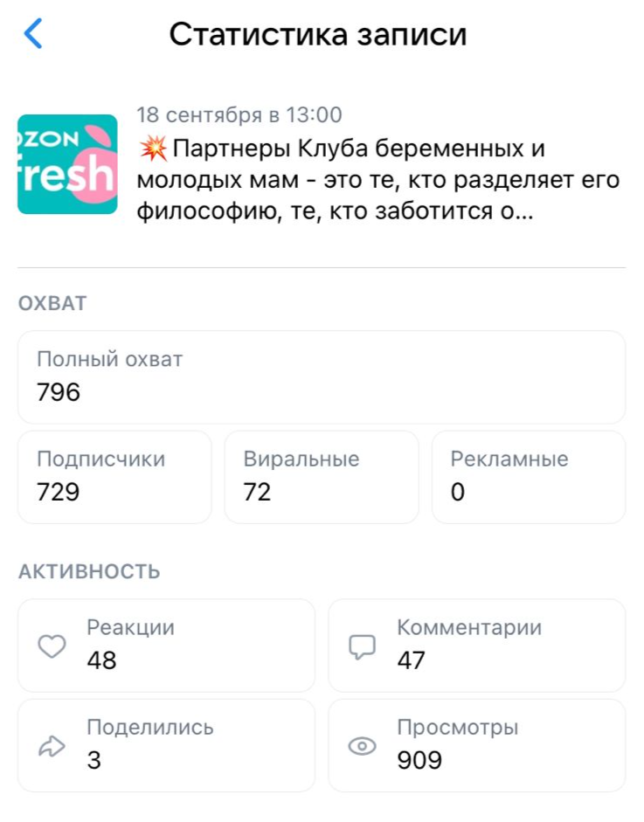Click the speech bubble comments icon
This screenshot has height=822, width=644.
click(x=362, y=646)
